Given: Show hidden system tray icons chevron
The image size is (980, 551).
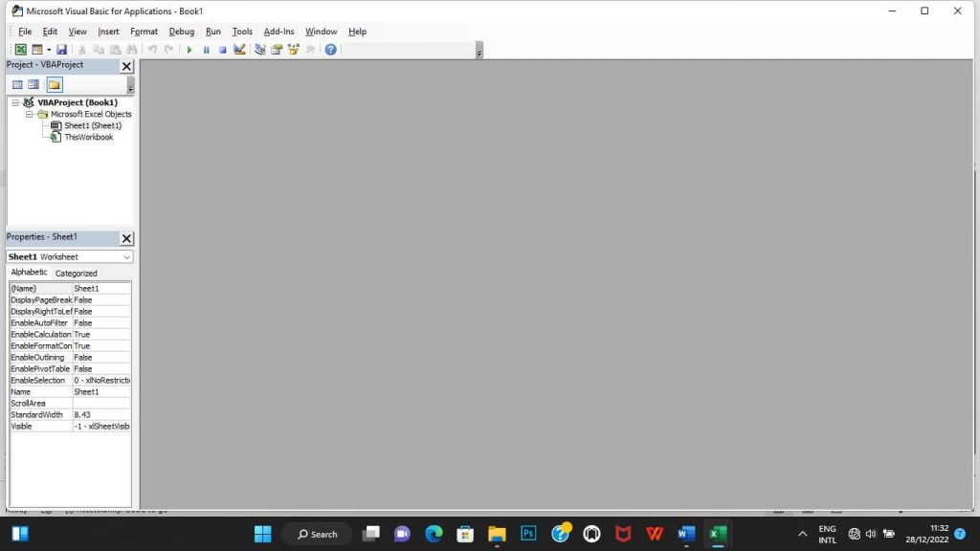Looking at the screenshot, I should 802,534.
